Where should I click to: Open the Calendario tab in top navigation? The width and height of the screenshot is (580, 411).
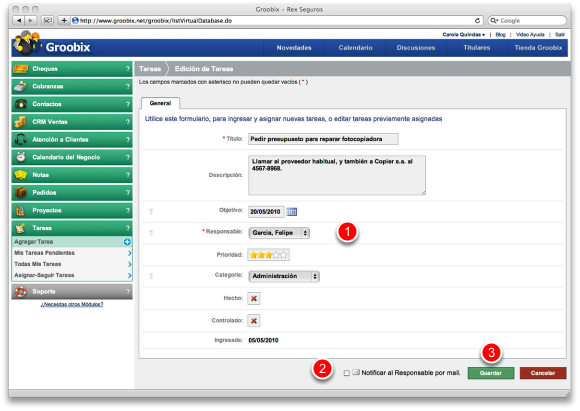click(x=355, y=48)
